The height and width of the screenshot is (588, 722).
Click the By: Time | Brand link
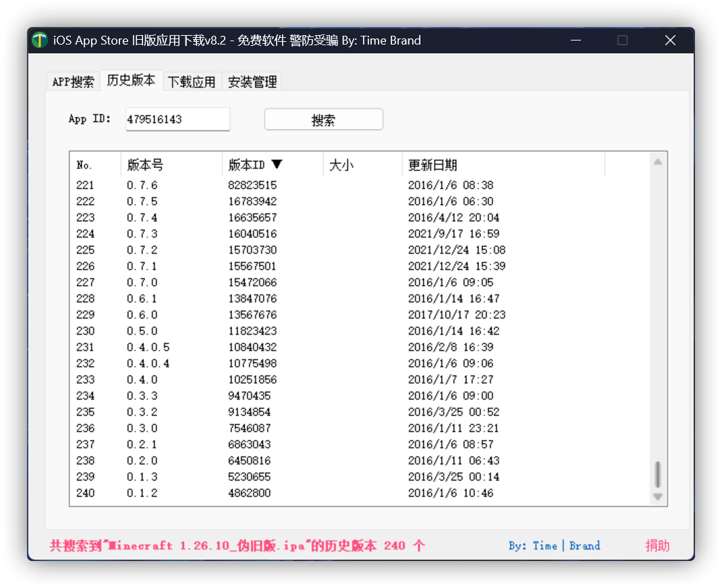tap(554, 545)
